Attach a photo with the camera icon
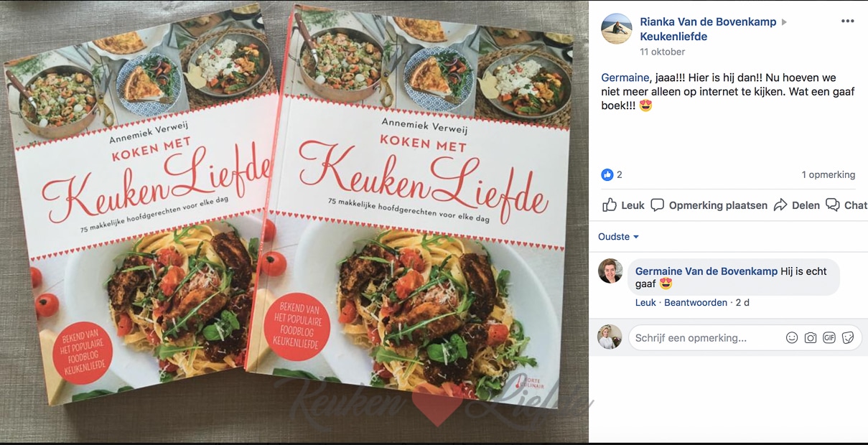This screenshot has width=868, height=445. pos(811,338)
